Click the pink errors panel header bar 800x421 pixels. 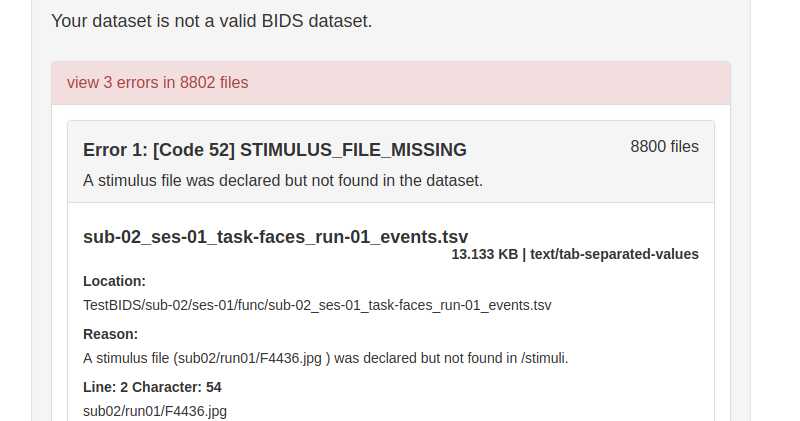(391, 83)
